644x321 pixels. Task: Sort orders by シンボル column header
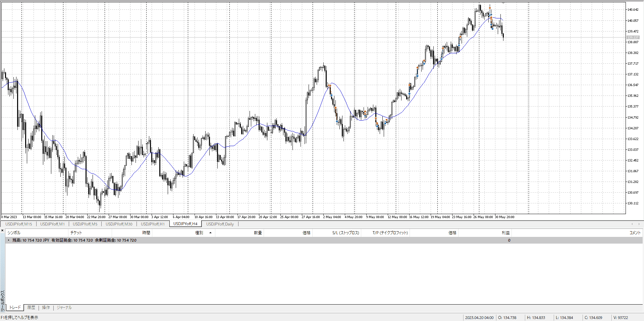point(14,233)
